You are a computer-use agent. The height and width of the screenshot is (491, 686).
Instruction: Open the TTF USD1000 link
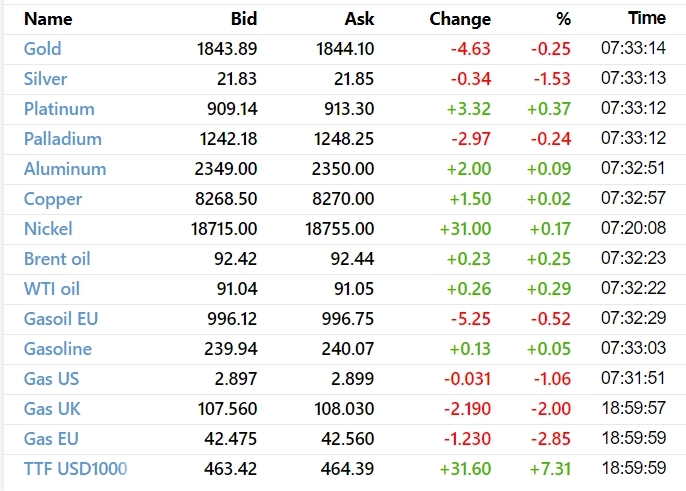(x=75, y=469)
